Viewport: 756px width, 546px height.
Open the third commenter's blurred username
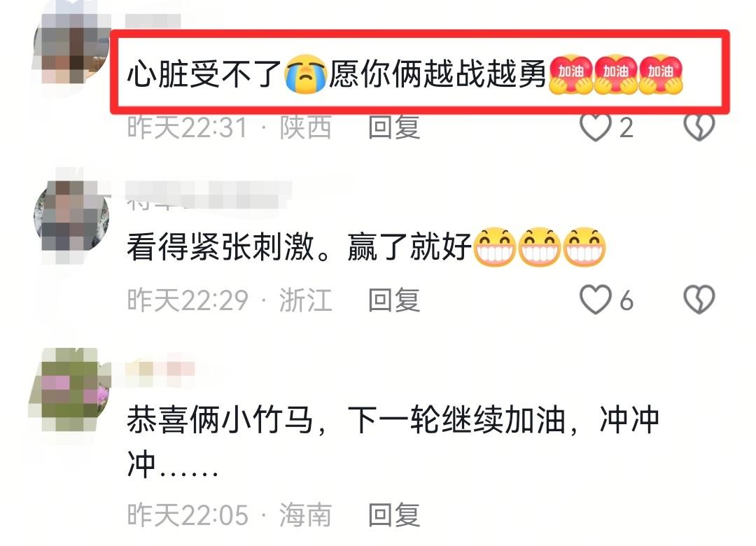point(160,370)
